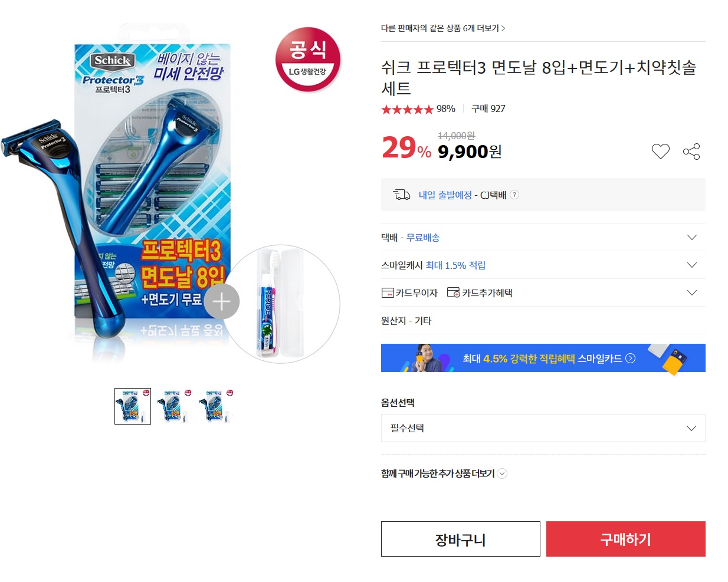Open the 필수선택 option dropdown

543,428
